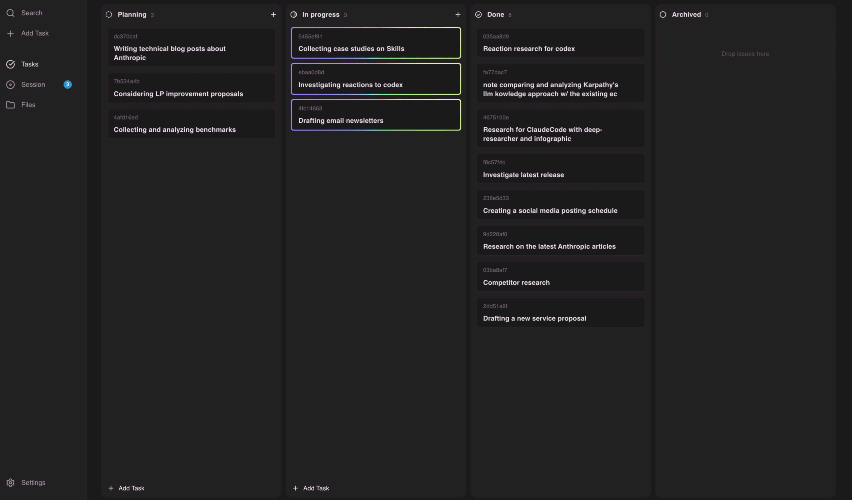The height and width of the screenshot is (500, 852).
Task: Click the plus icon at the bottom of the Planning column
Action: pos(111,488)
